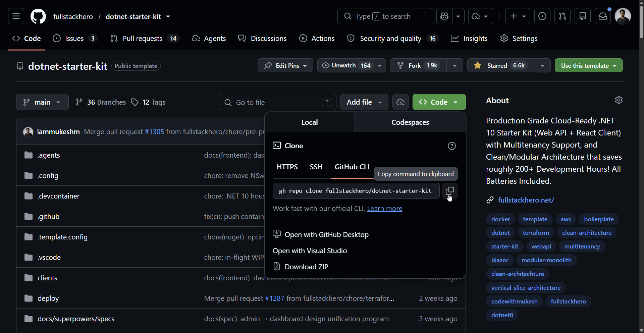
Task: Close the green Code dropdown button
Action: [x=439, y=102]
